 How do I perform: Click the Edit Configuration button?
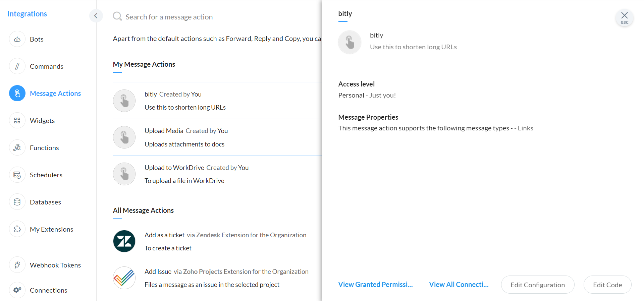(538, 285)
